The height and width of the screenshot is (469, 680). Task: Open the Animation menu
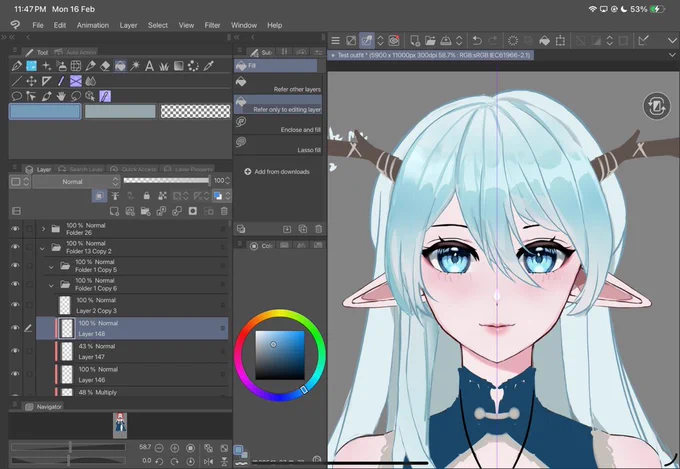(x=93, y=25)
